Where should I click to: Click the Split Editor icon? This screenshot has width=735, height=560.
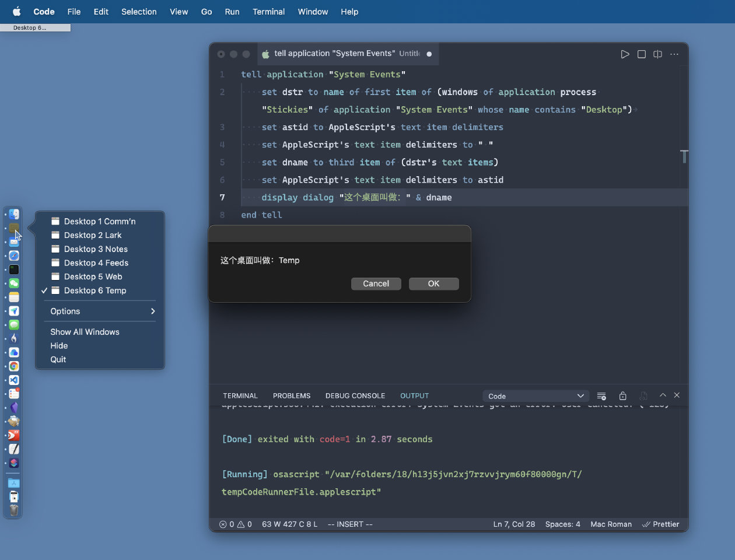pos(658,54)
